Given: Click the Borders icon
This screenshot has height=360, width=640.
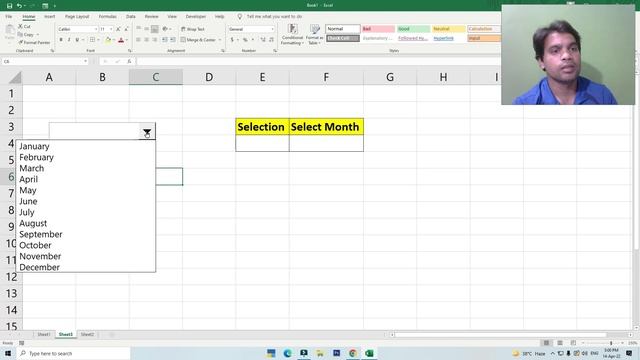Looking at the screenshot, I should pos(92,40).
